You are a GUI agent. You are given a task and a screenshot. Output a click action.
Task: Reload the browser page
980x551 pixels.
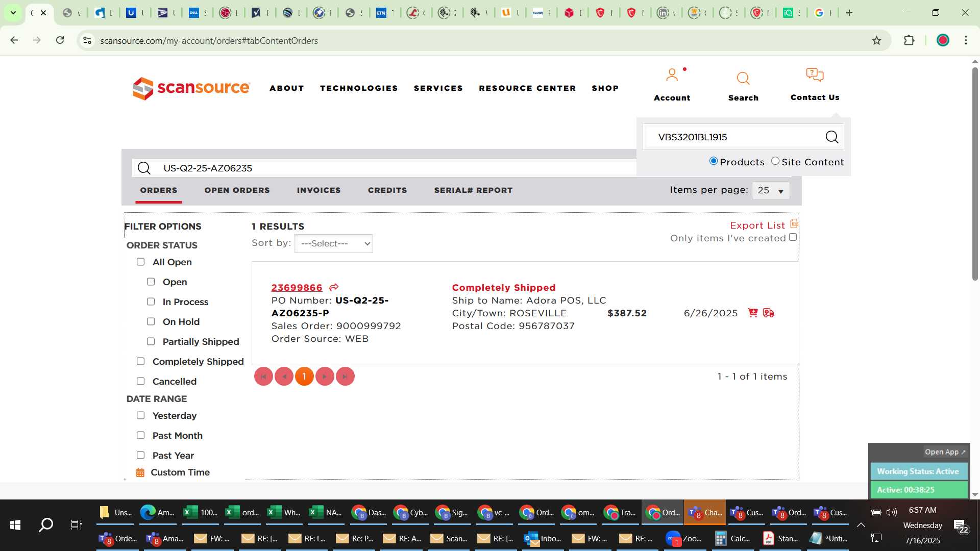click(x=60, y=40)
